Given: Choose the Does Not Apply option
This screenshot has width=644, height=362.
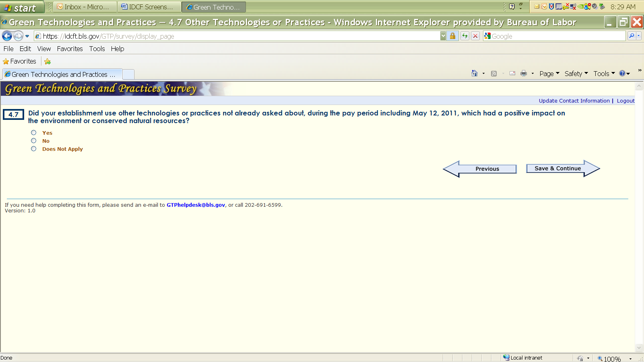Looking at the screenshot, I should coord(34,149).
